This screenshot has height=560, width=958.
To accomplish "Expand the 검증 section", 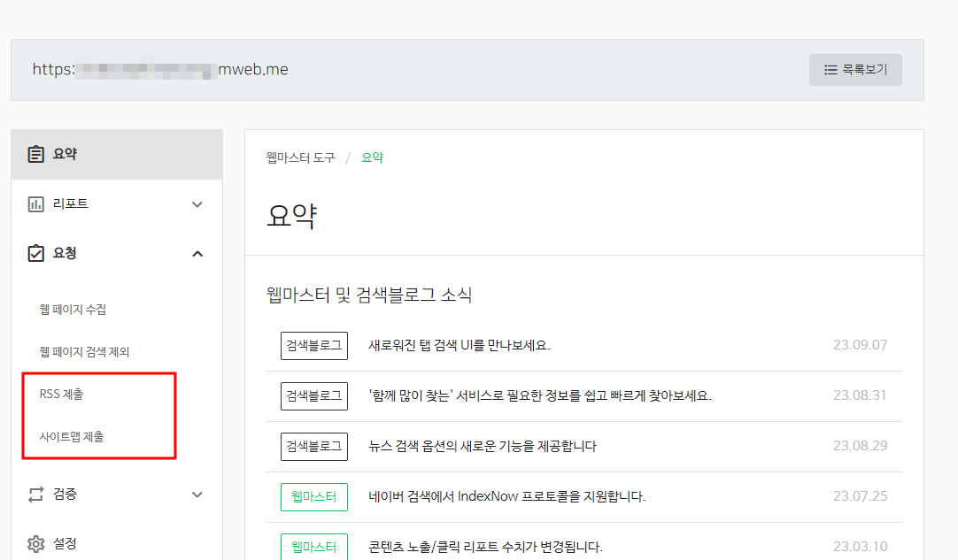I will click(198, 495).
